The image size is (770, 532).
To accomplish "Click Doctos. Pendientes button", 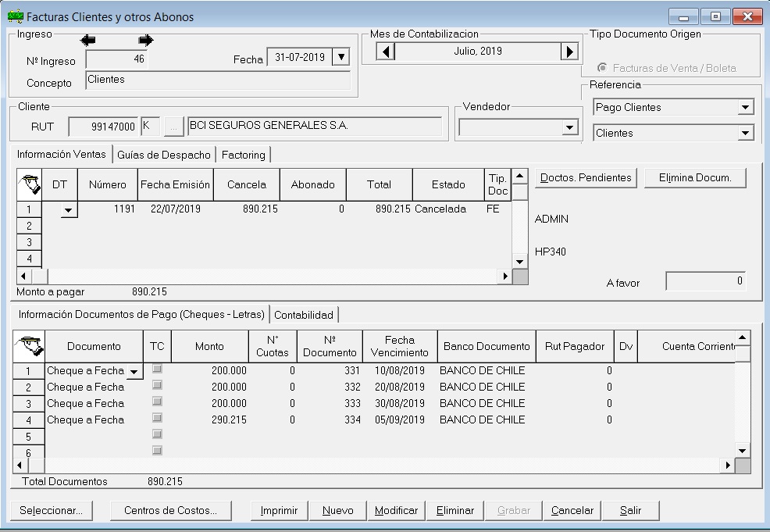I will 586,178.
